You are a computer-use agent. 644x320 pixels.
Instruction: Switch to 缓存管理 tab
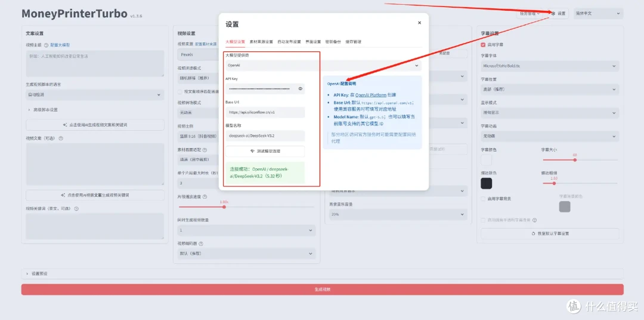[353, 42]
